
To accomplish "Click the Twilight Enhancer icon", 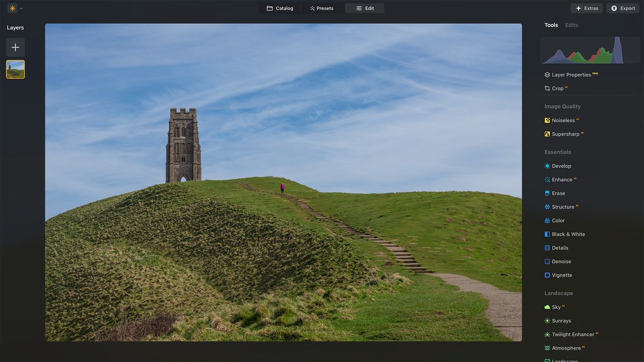I will pos(547,335).
